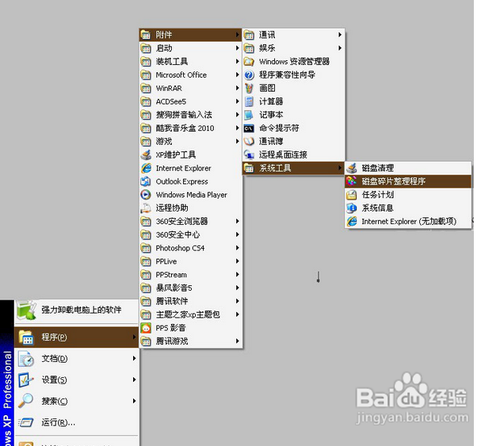The image size is (500, 446).
Task: Click 通讯 folder icon in 附件 menu
Action: [249, 35]
